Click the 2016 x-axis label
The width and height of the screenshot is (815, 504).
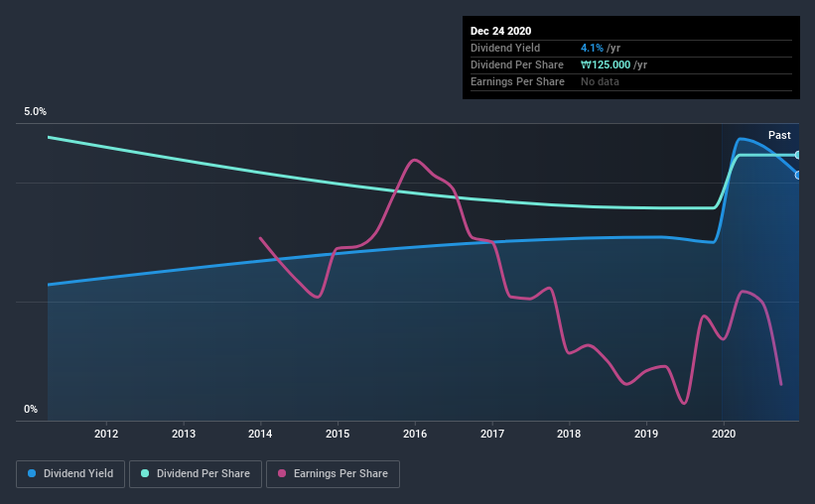click(415, 434)
